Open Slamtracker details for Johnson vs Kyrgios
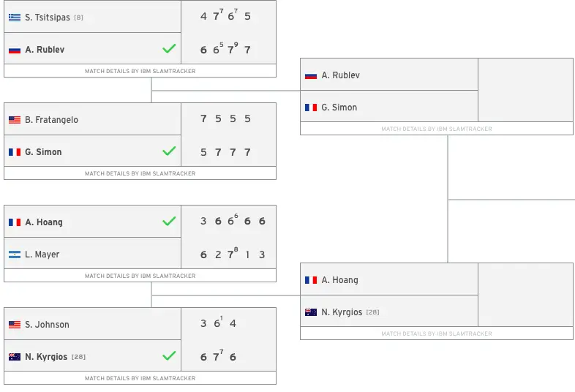Screen dimensions: 575x392 (140, 378)
